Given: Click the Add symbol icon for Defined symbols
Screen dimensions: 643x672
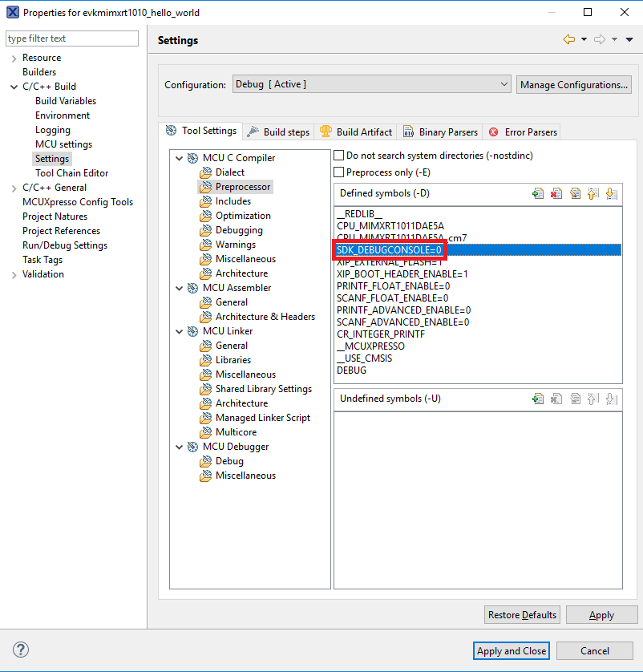Looking at the screenshot, I should tap(538, 193).
